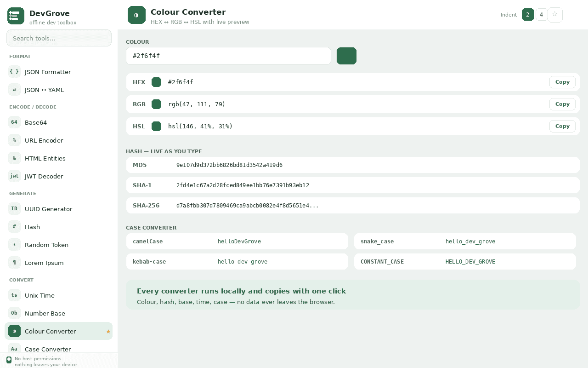588x368 pixels.
Task: Open UUID Generator tool
Action: (58, 209)
